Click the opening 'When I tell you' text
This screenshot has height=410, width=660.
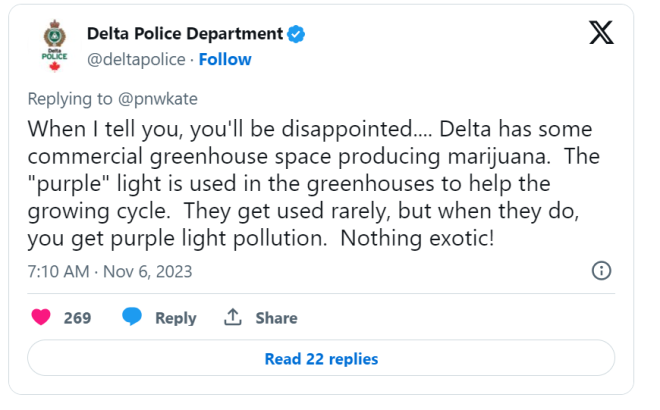pos(95,131)
